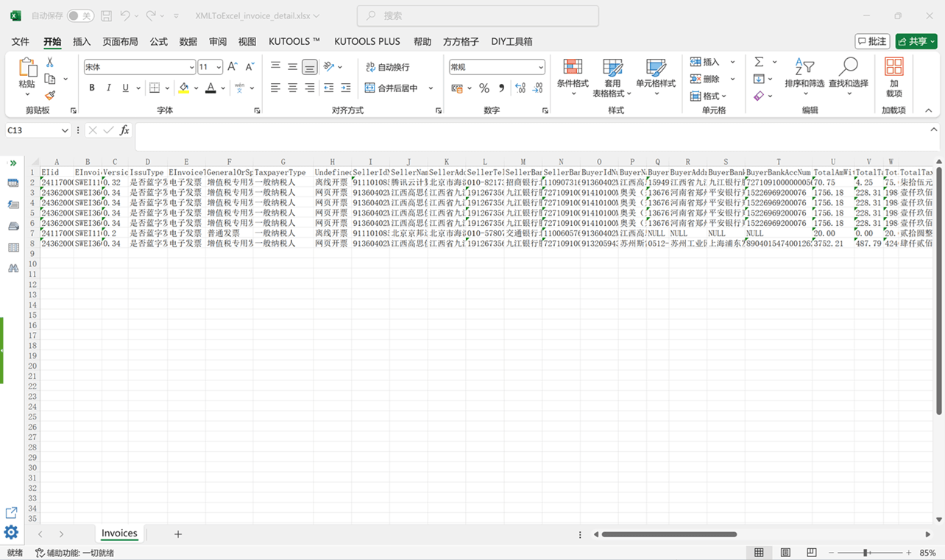Decrease indent icon
The height and width of the screenshot is (560, 945).
coord(328,88)
